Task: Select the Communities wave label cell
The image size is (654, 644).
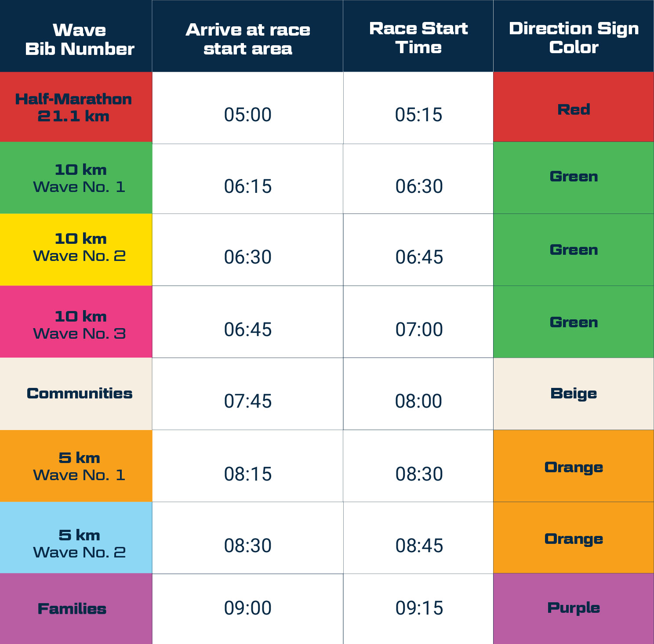Action: (79, 394)
